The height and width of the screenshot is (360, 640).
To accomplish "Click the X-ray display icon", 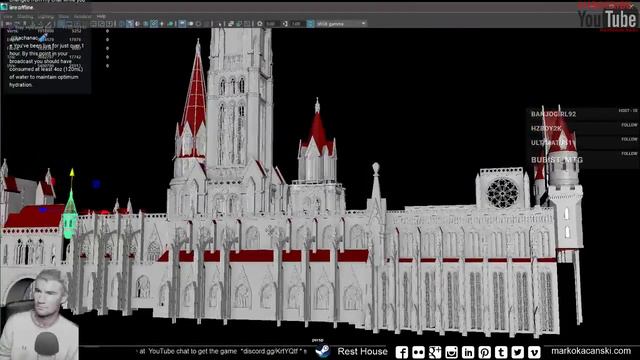I will pyautogui.click(x=231, y=24).
